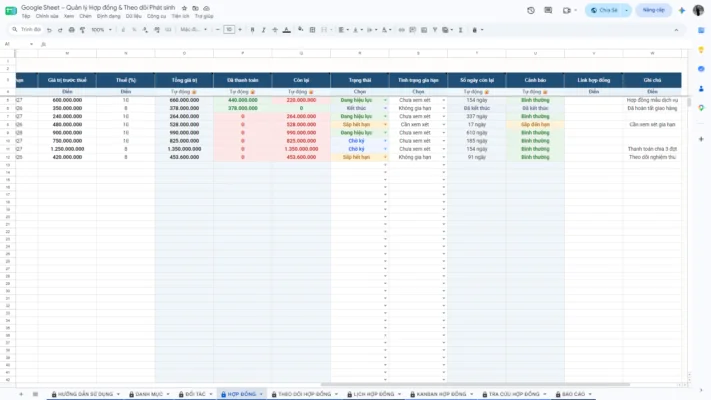The height and width of the screenshot is (400, 711).
Task: Toggle italic formatting
Action: click(263, 30)
